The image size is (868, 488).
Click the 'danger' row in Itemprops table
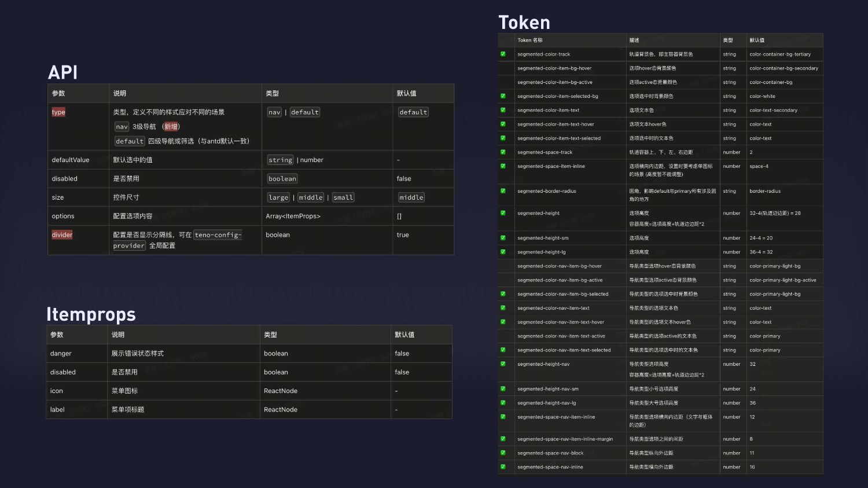point(61,354)
